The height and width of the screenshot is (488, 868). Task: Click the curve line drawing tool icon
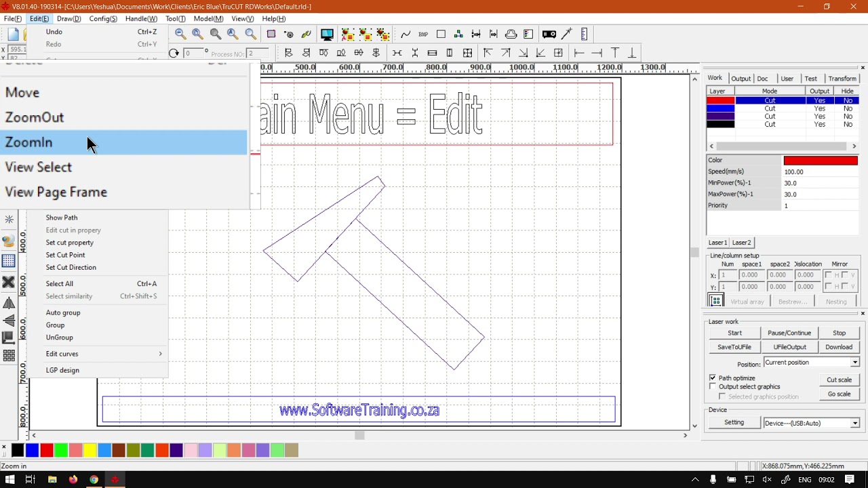tap(406, 34)
